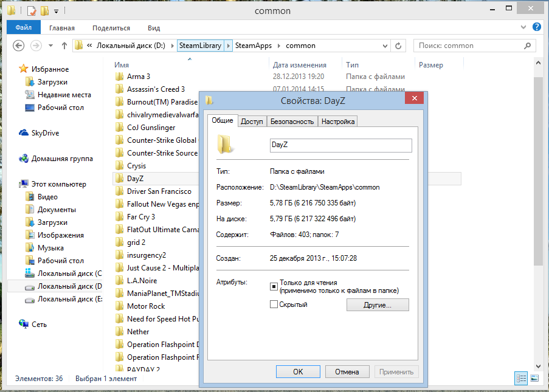Expand the SteamApps breadcrumb arrow
Viewport: 549px width, 392px height.
click(278, 46)
